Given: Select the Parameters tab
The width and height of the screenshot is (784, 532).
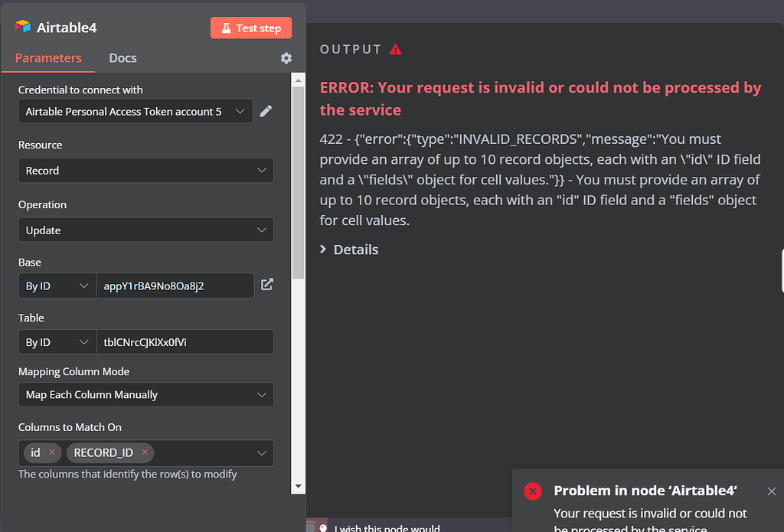Looking at the screenshot, I should pos(47,57).
